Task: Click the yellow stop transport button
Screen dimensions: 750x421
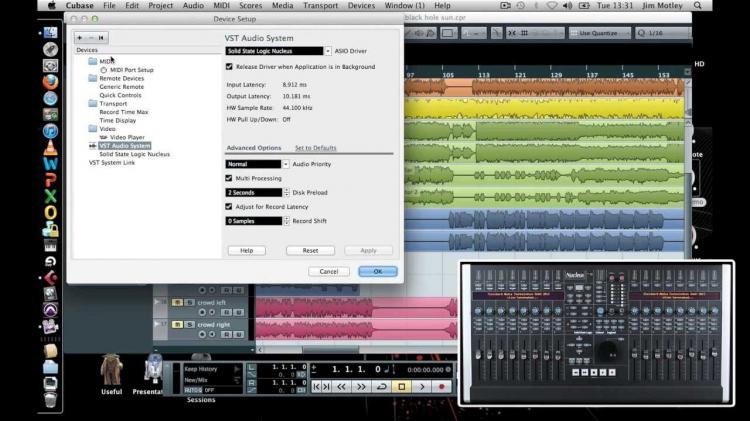Action: 402,387
